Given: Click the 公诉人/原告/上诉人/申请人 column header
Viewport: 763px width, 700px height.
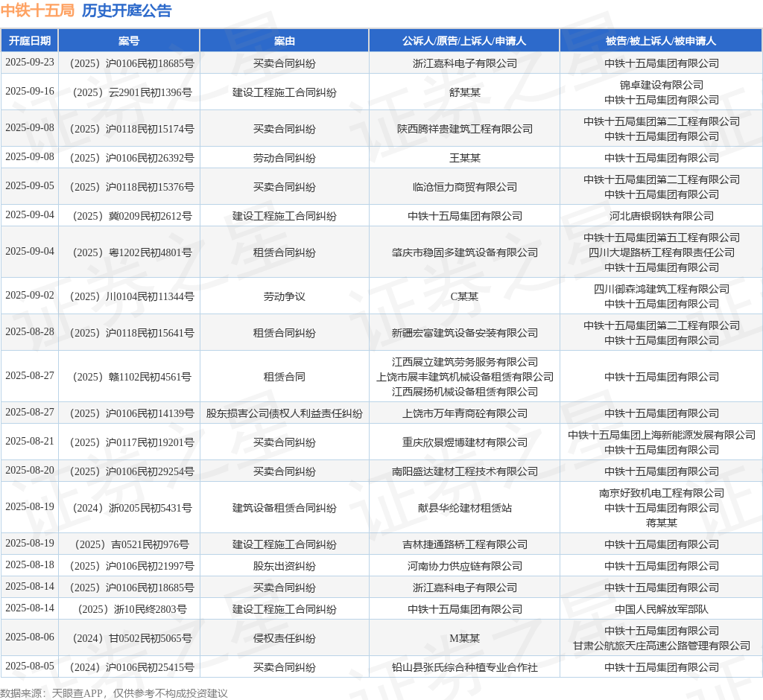Looking at the screenshot, I should (464, 41).
